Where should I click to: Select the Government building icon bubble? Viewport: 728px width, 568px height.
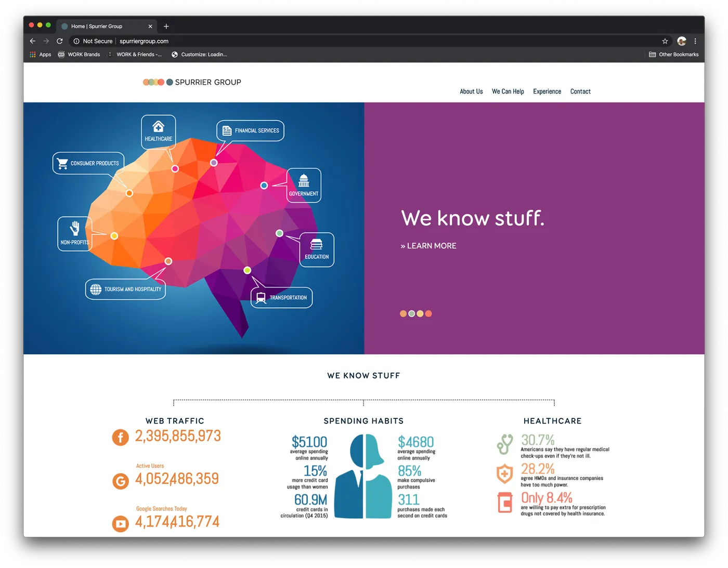click(x=304, y=185)
